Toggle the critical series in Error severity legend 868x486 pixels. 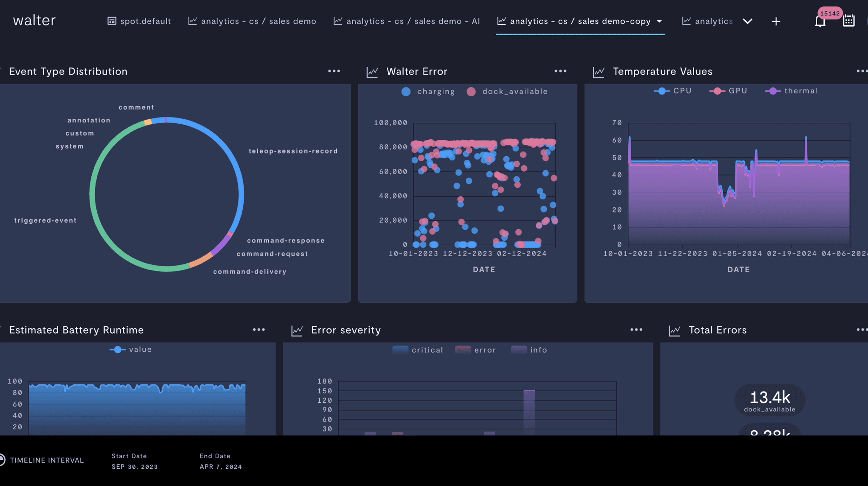click(417, 350)
